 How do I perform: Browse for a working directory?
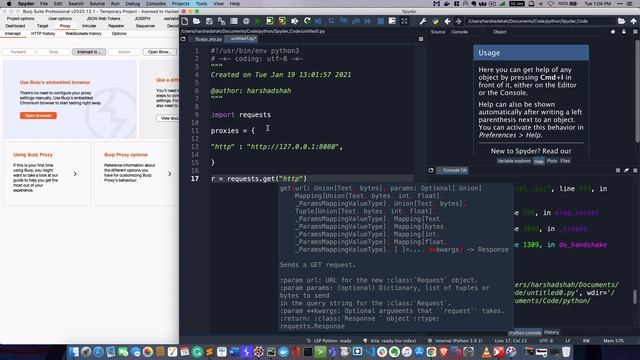[621, 21]
